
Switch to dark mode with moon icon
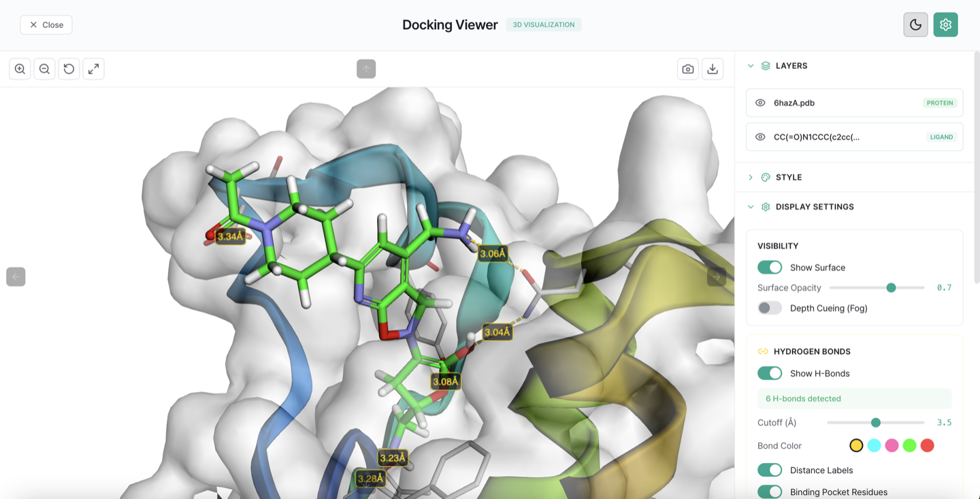pyautogui.click(x=915, y=25)
